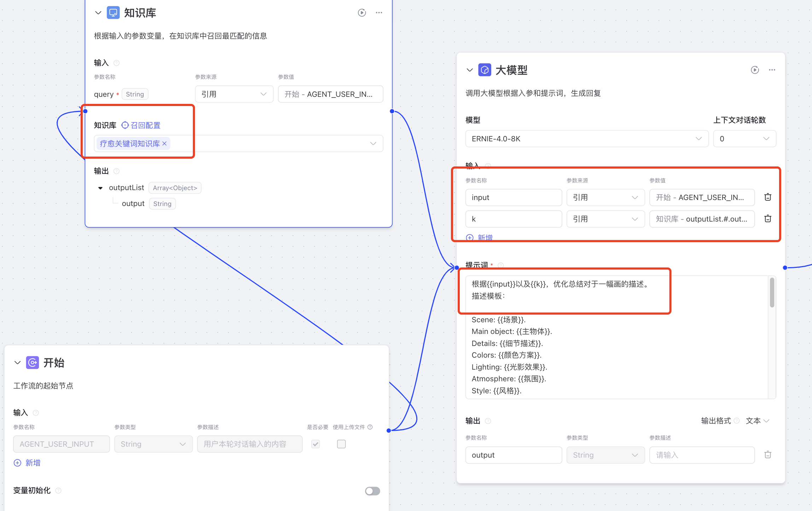
Task: Click the output parameter name field
Action: point(513,455)
